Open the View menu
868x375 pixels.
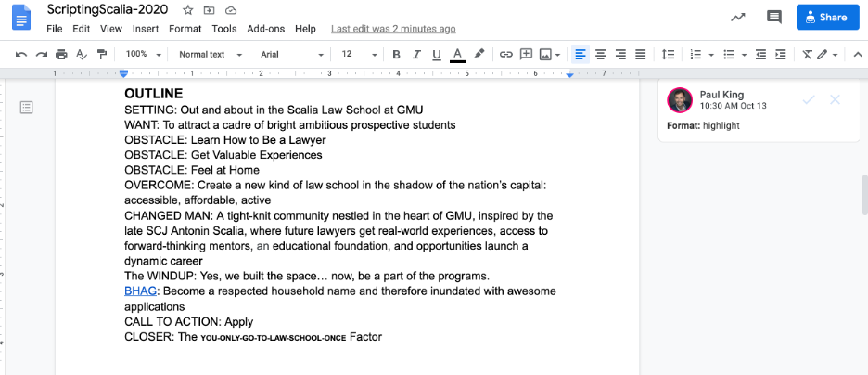point(110,29)
